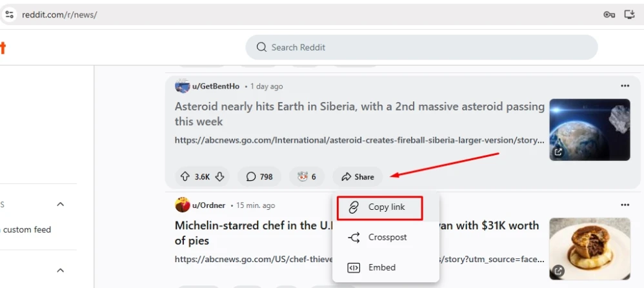Click the Share button on asteroid post

(357, 176)
